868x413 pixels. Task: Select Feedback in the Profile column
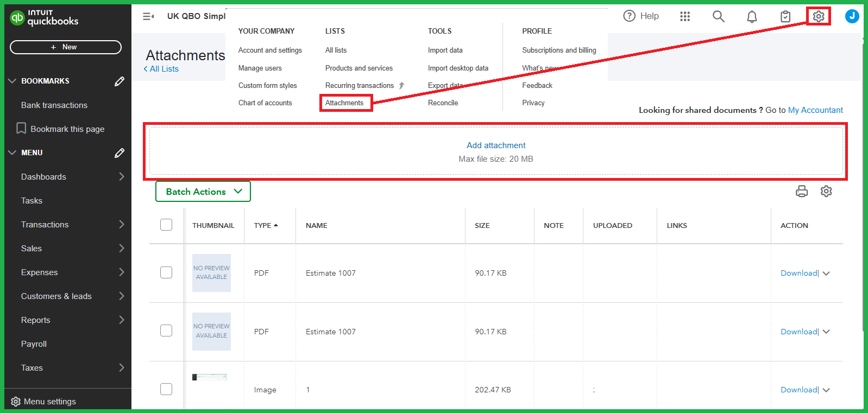click(537, 85)
